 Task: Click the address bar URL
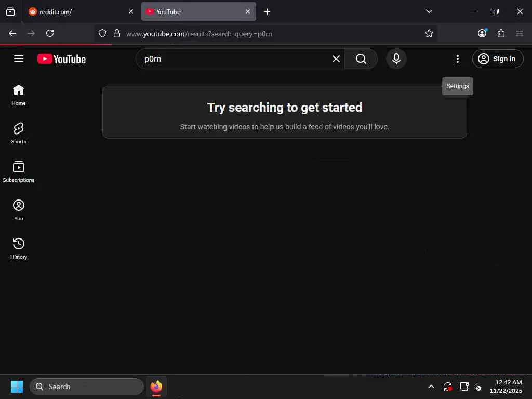pos(199,34)
